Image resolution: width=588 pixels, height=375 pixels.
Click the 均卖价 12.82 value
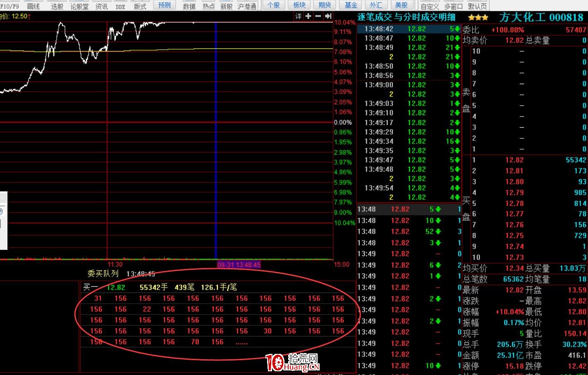click(x=514, y=40)
